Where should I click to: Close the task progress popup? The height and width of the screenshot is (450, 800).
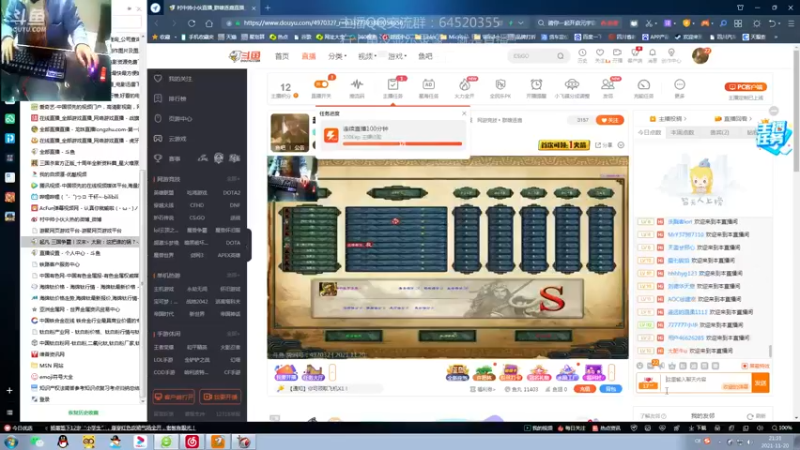click(x=464, y=114)
